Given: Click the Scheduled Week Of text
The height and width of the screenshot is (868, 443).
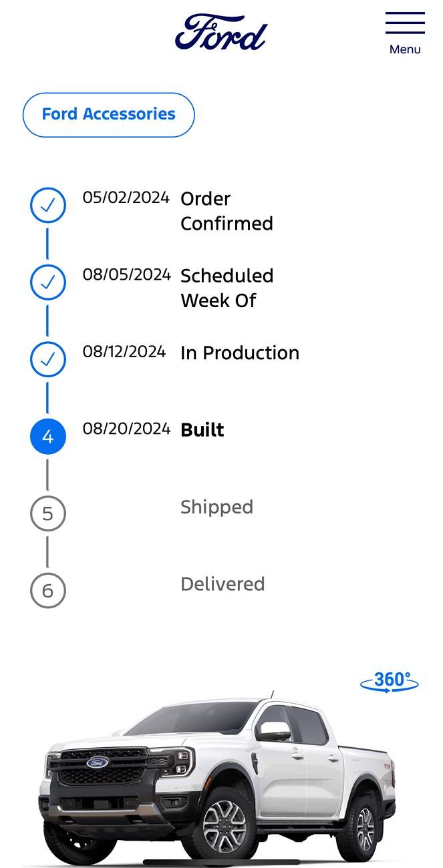Looking at the screenshot, I should tap(227, 288).
